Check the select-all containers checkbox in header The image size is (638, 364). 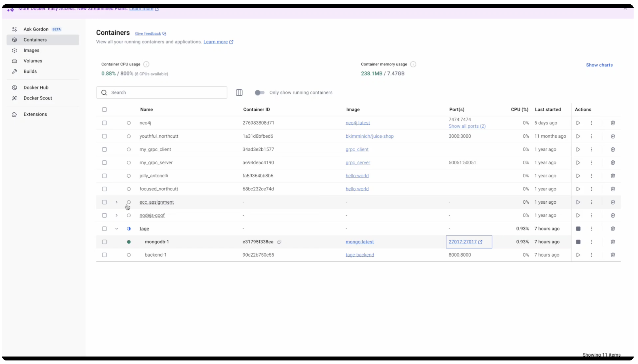coord(104,109)
